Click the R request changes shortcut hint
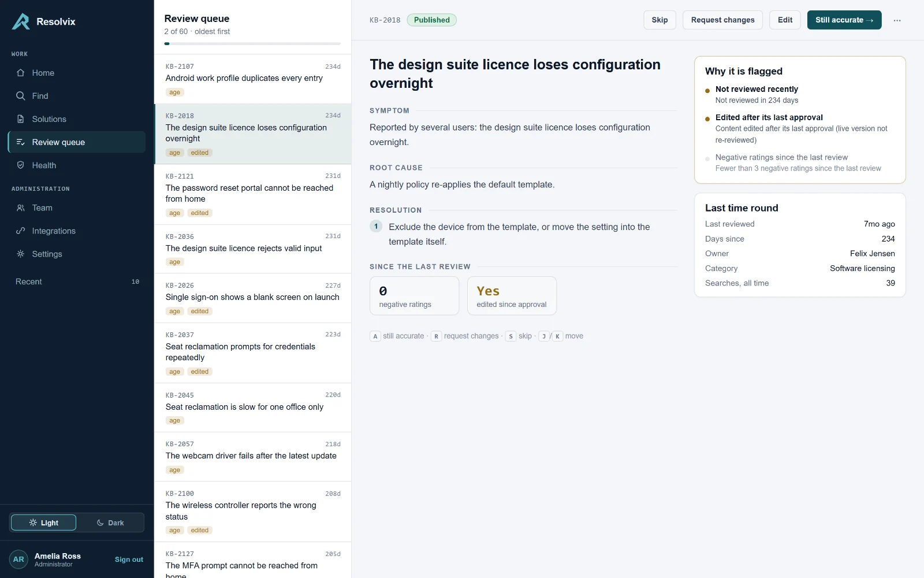Screen dimensions: 924x578 tap(465, 336)
